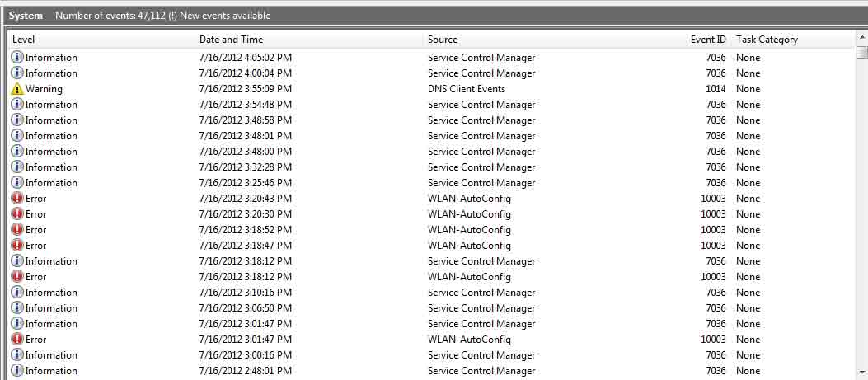868x380 pixels.
Task: Click the Information icon at 3:54:48 PM
Action: [17, 105]
